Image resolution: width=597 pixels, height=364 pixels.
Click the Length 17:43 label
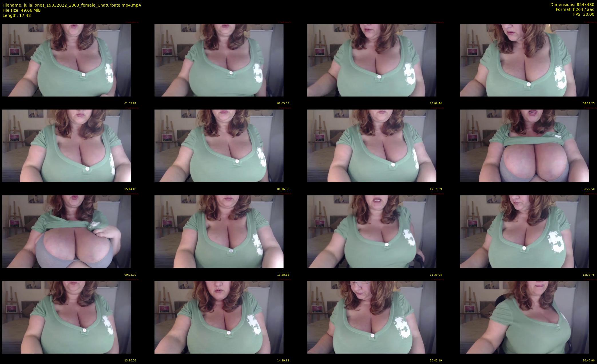coord(16,15)
